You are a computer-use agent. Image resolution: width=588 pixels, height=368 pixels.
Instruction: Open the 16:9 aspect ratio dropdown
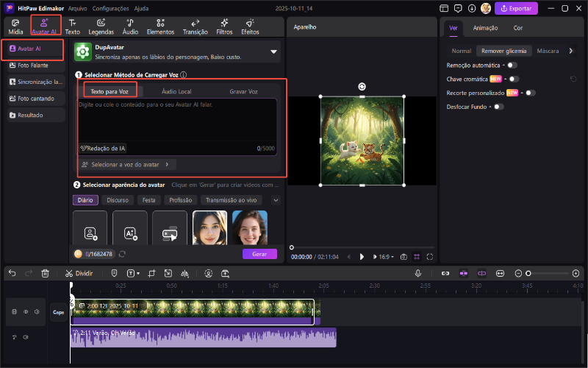point(387,257)
